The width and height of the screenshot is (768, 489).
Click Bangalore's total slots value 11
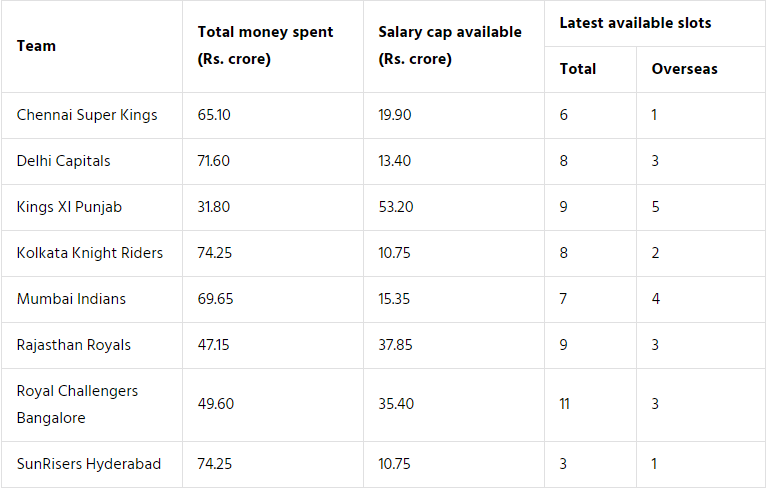[565, 404]
